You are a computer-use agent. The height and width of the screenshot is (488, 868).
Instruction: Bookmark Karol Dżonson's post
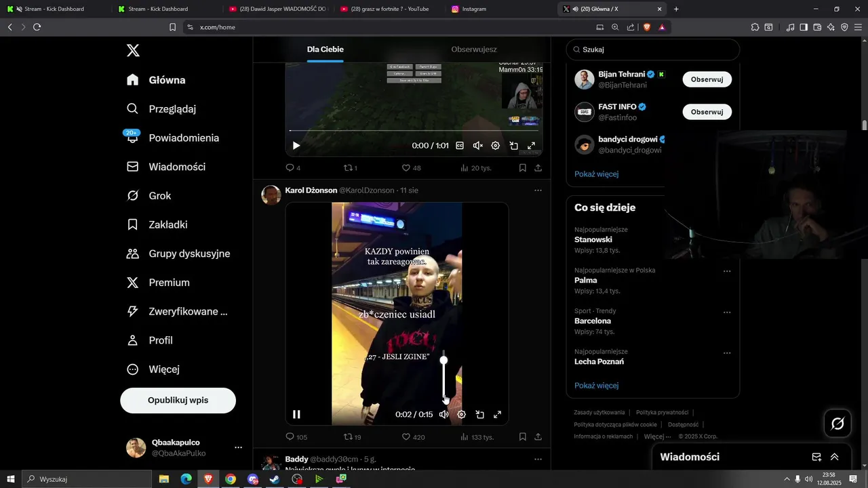(523, 437)
